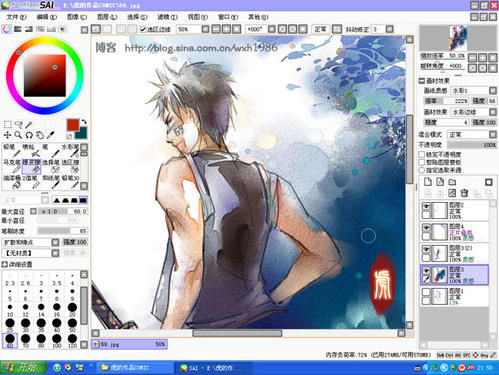Image resolution: width=499 pixels, height=375 pixels.
Task: Choose the 喷枪 airbrush tool
Action: point(31,150)
